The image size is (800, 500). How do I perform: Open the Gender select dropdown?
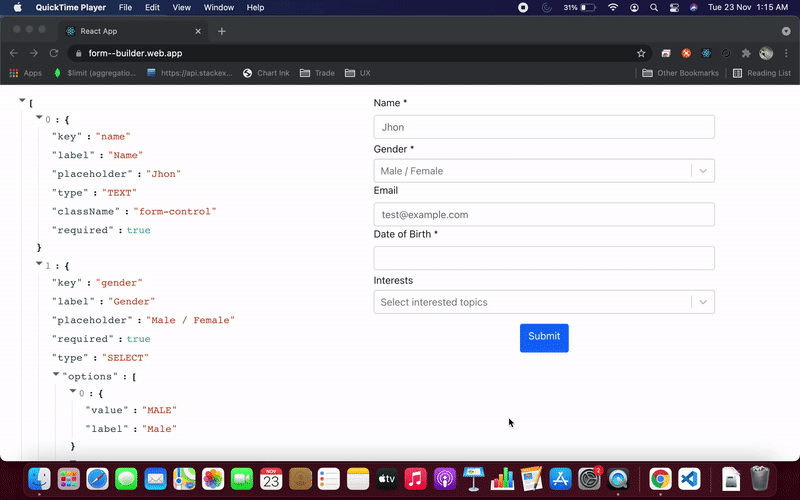(x=544, y=171)
